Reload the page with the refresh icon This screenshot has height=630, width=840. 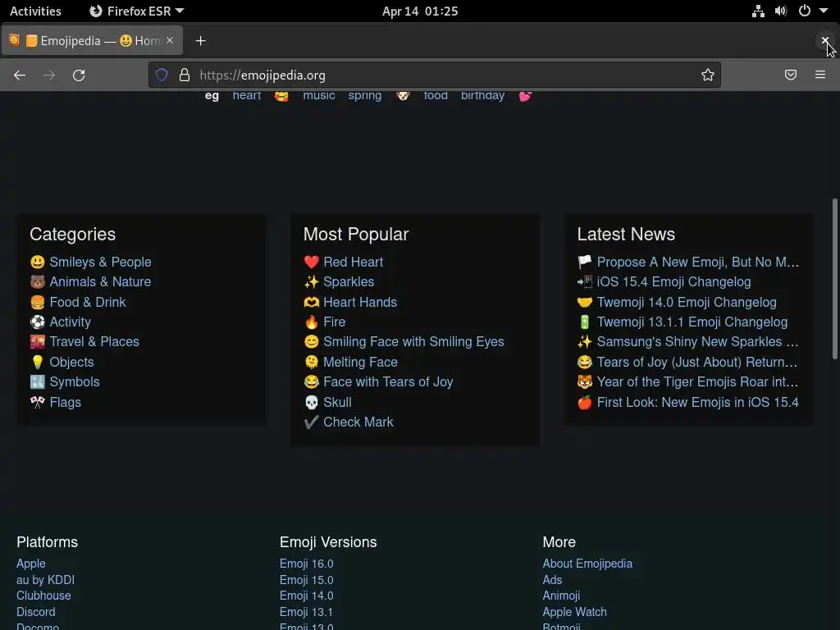pos(79,75)
